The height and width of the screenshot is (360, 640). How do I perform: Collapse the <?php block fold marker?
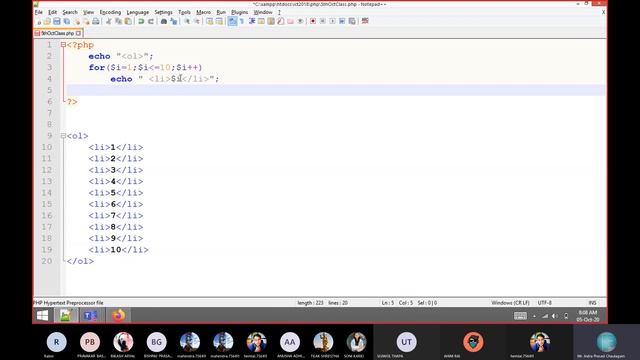coord(63,45)
